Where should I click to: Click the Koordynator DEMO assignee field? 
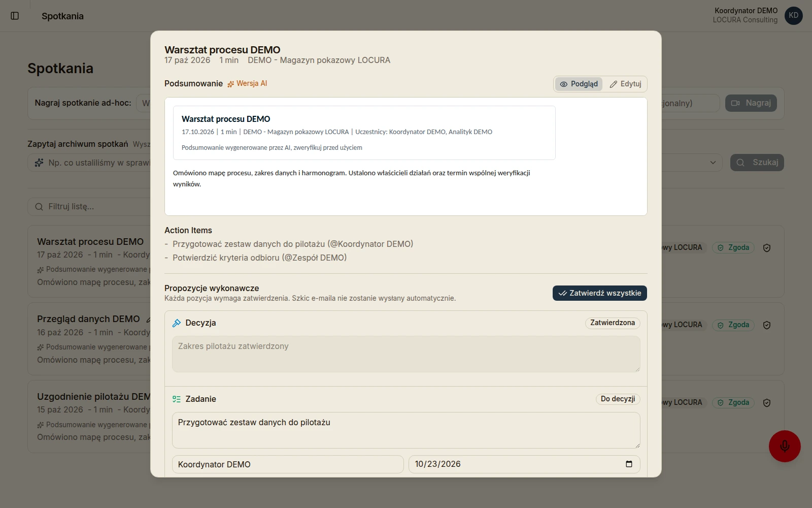(288, 464)
